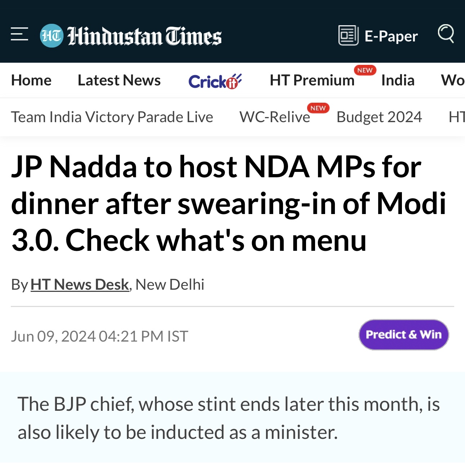Image resolution: width=465 pixels, height=476 pixels.
Task: Open the Crickit logo tab
Action: 215,81
